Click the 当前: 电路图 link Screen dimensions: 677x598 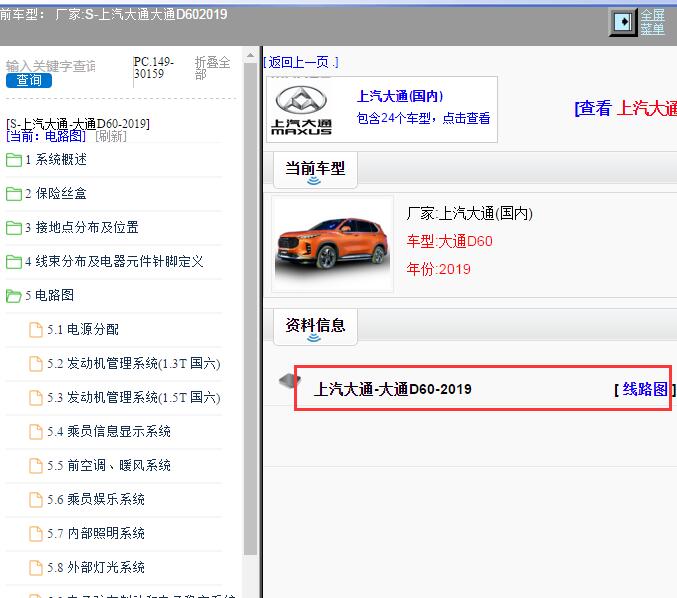click(x=46, y=136)
